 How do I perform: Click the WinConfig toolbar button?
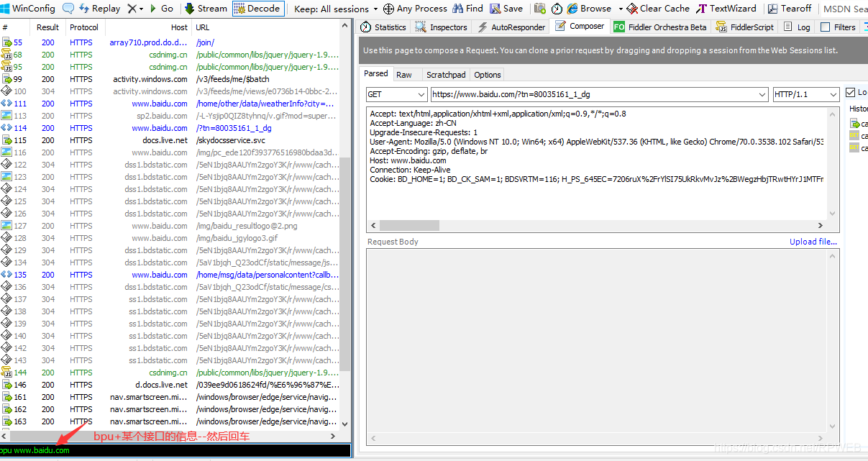(28, 9)
